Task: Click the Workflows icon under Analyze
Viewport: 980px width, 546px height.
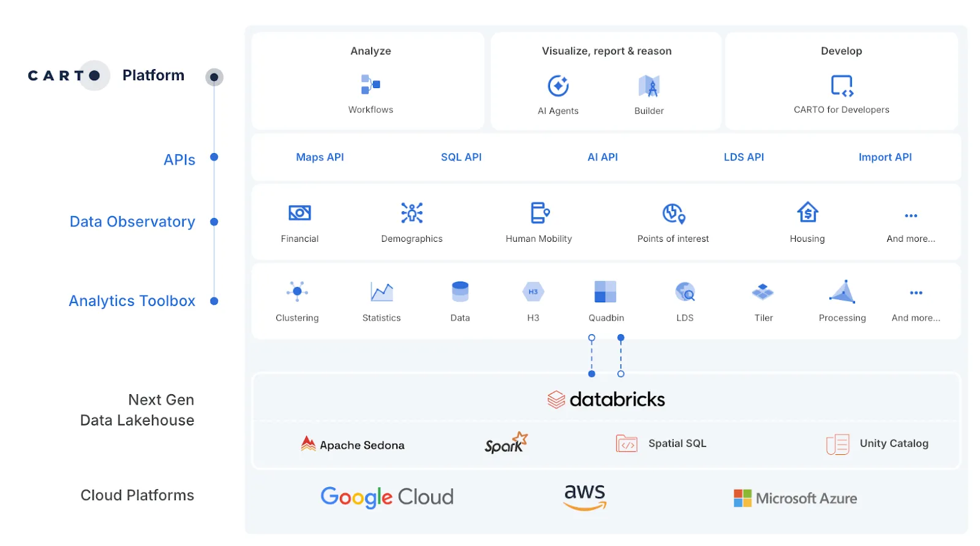Action: (x=371, y=84)
